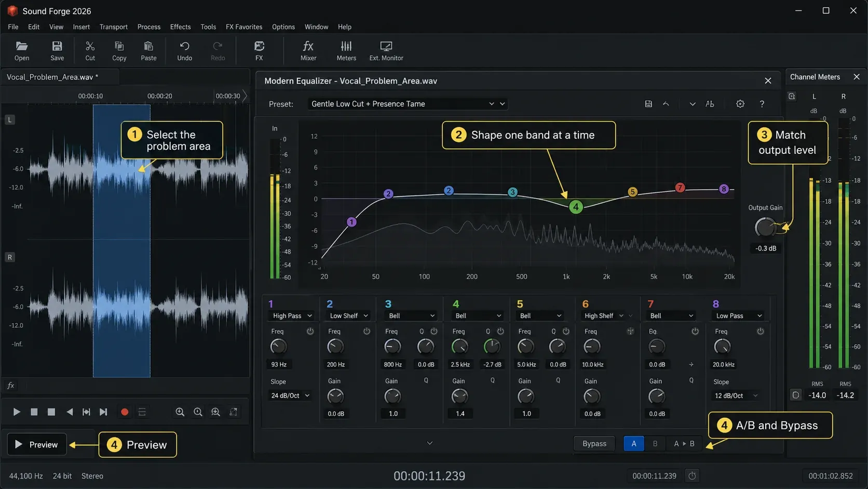
Task: Click the 00:00:11.239 time field in status bar
Action: [654, 475]
